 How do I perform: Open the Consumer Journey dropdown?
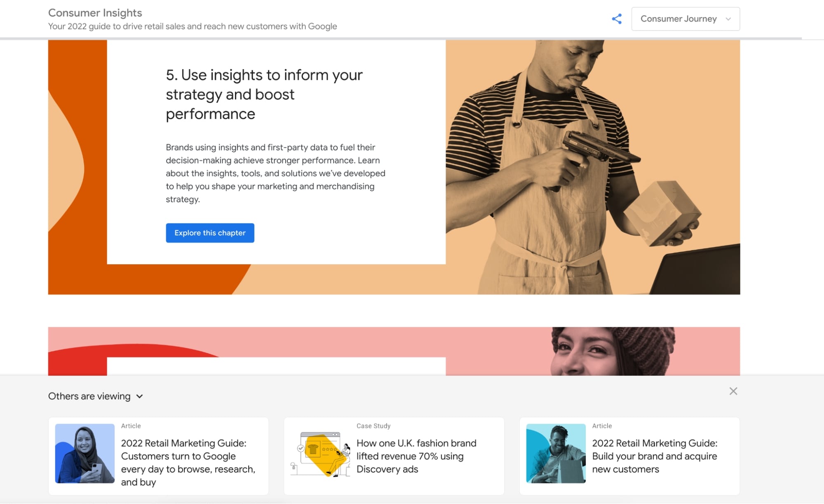pos(685,19)
